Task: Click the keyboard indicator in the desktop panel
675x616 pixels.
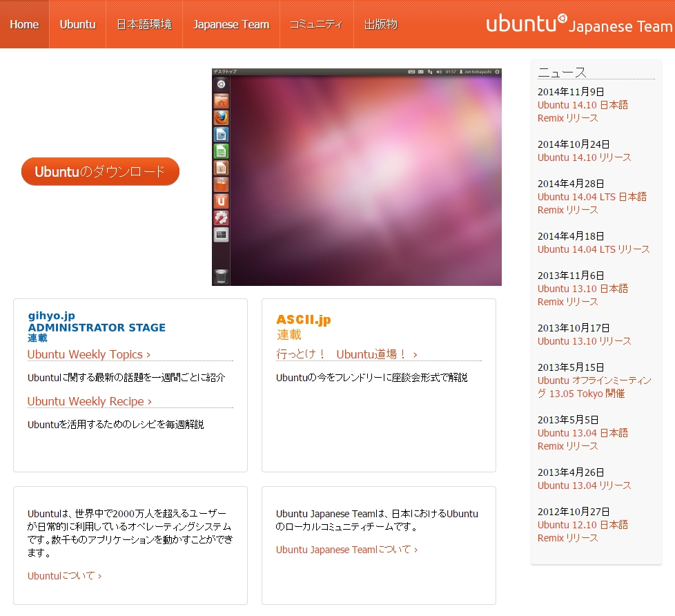Action: pos(411,72)
